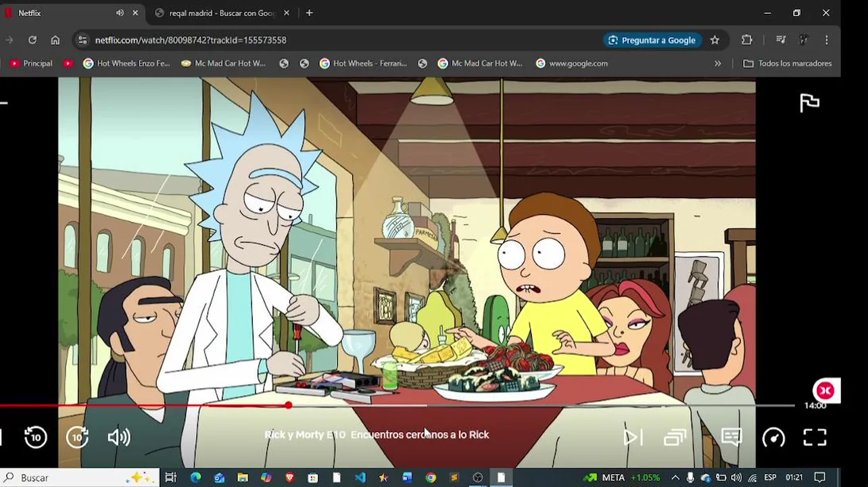Open the Hot Wheels - Ferrari... bookmark
The height and width of the screenshot is (487, 868).
(x=363, y=63)
